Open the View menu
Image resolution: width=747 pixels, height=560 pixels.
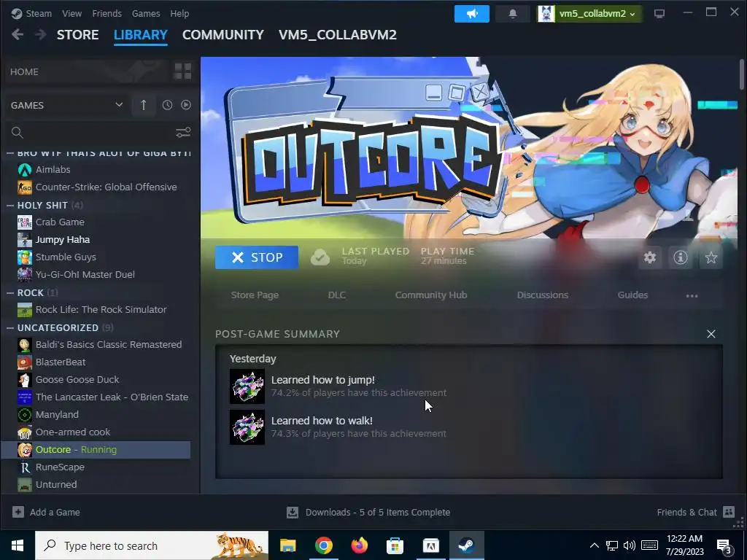coord(71,13)
